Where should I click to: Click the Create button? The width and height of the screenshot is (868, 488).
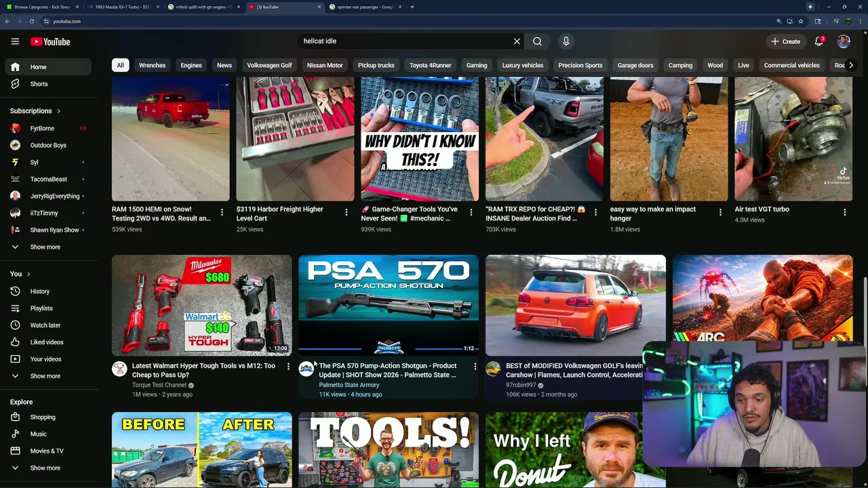click(x=785, y=41)
